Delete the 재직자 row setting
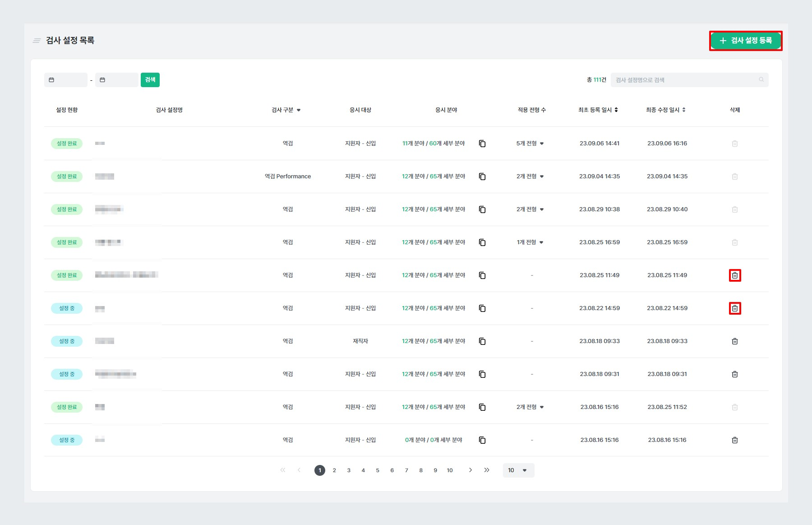 (x=735, y=341)
